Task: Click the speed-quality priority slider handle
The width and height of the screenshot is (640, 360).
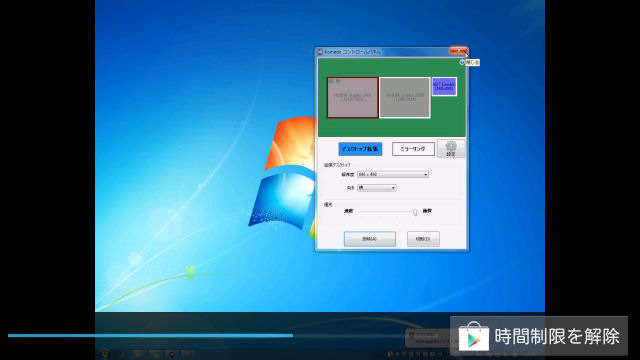Action: 415,212
